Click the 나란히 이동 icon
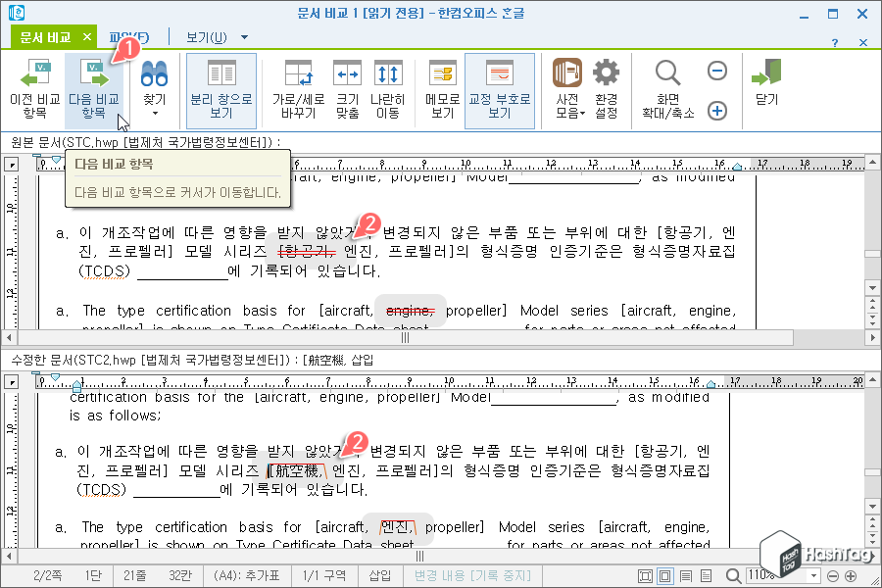 coord(389,88)
